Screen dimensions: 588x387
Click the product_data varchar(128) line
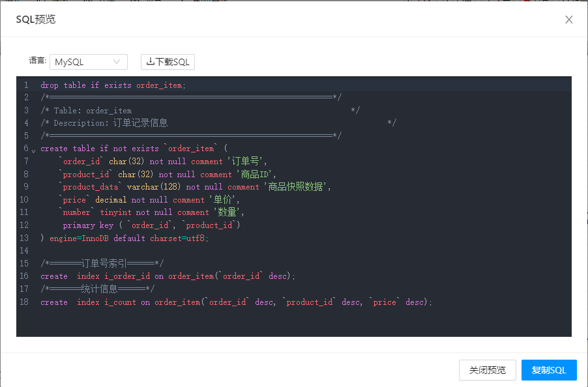[196, 187]
